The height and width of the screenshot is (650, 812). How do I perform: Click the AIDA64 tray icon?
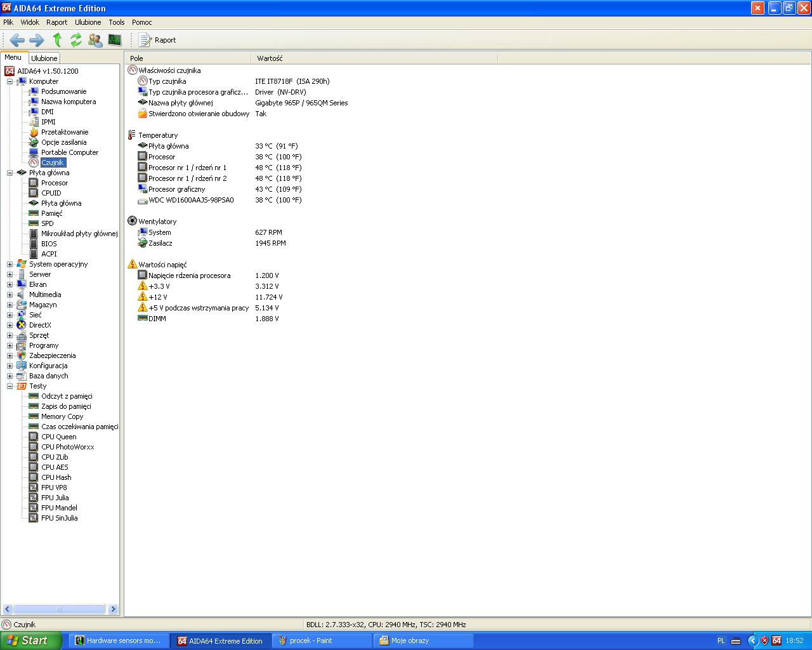776,640
